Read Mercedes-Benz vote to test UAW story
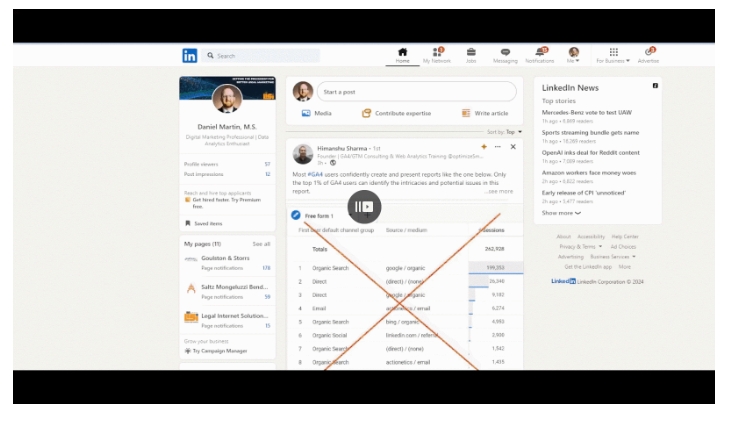 587,112
